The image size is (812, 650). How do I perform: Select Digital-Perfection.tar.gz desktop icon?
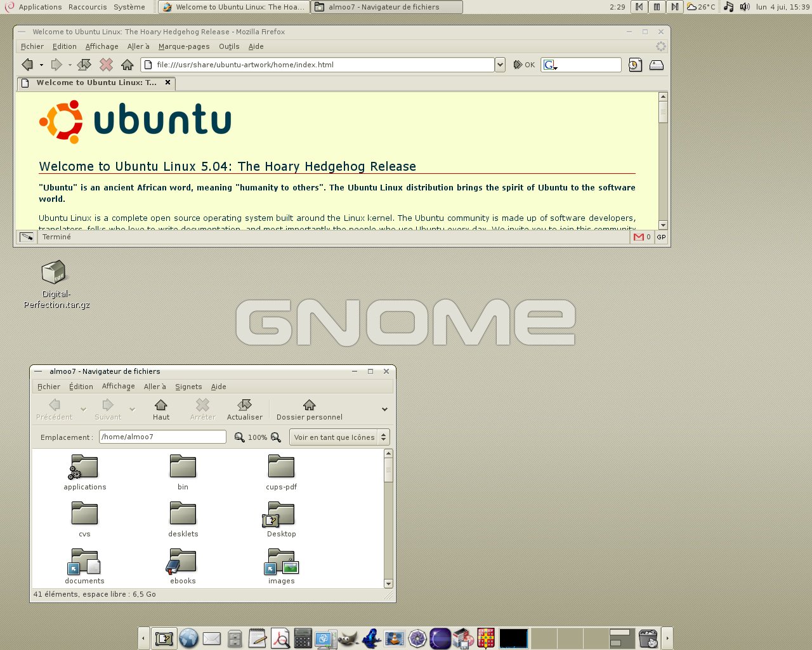(56, 284)
